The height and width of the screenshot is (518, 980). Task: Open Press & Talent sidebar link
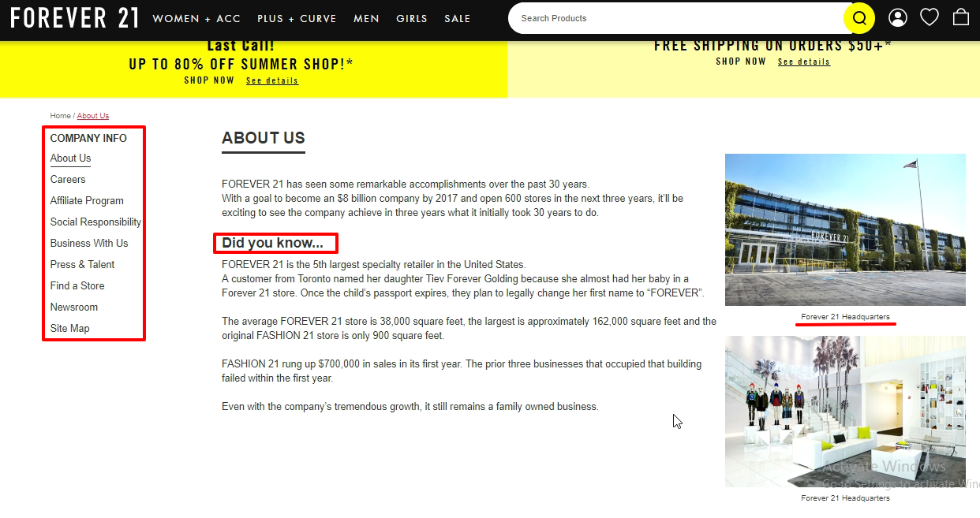[82, 264]
